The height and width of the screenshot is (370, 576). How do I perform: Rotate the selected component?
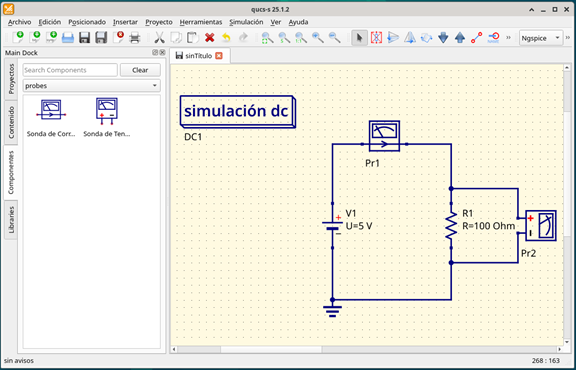click(x=426, y=37)
